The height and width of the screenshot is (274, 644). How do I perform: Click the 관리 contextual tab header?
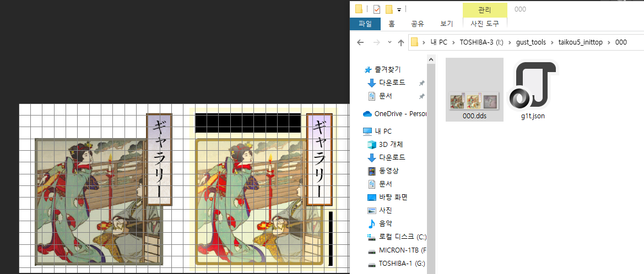point(485,10)
